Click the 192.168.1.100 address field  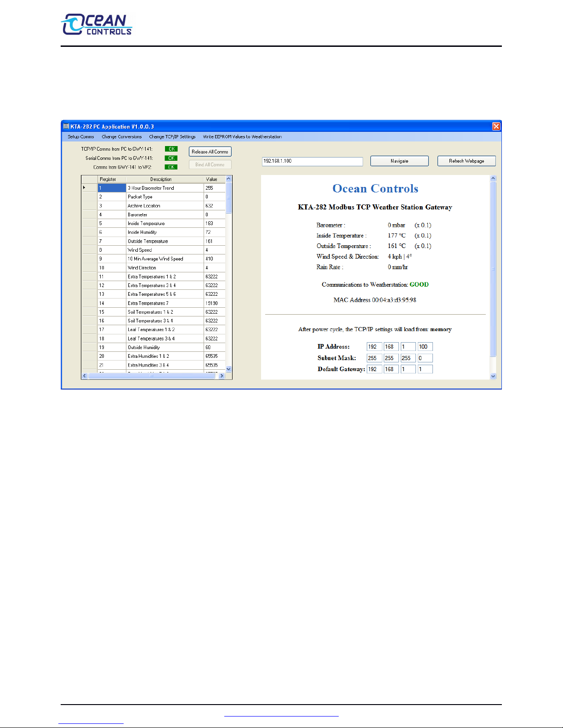[x=313, y=161]
